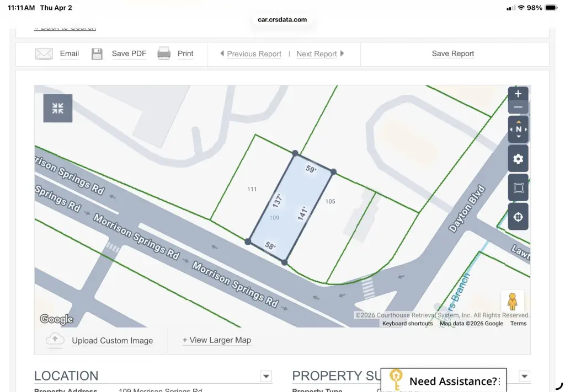Collapse the Property Summary section arrow
This screenshot has height=392, width=565.
pyautogui.click(x=525, y=377)
